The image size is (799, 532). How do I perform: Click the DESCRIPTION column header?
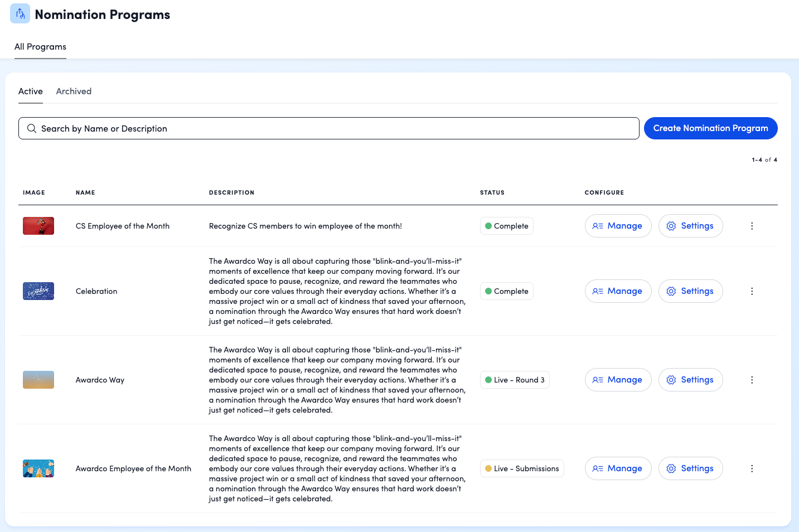pos(231,192)
